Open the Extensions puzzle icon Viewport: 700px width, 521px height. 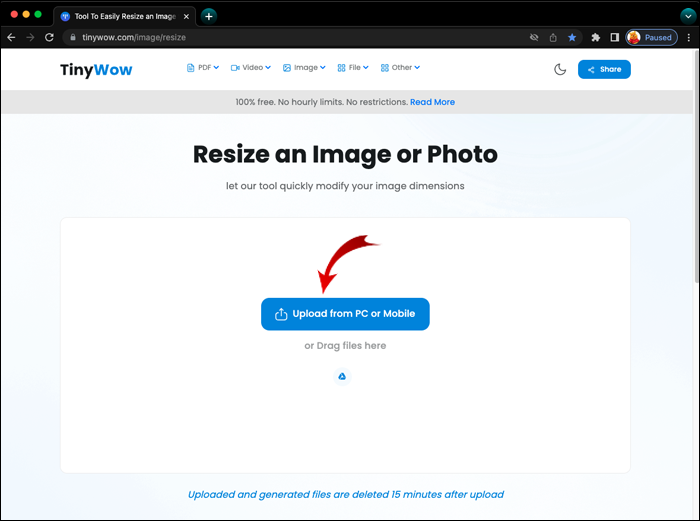point(596,38)
